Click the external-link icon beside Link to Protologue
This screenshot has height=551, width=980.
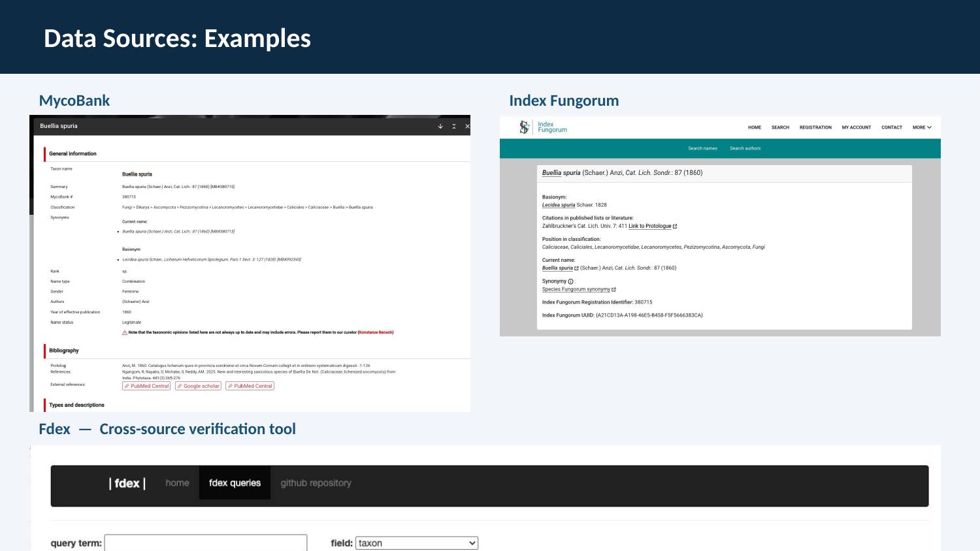[676, 226]
